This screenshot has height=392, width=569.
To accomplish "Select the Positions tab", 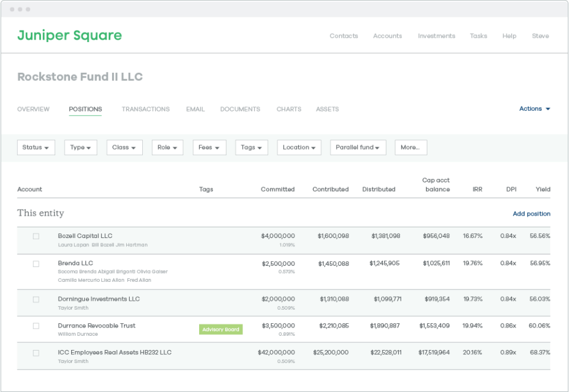I will (85, 109).
